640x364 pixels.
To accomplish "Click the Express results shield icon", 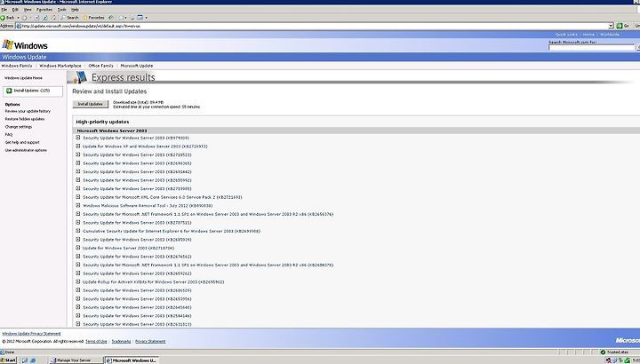I will [x=80, y=77].
